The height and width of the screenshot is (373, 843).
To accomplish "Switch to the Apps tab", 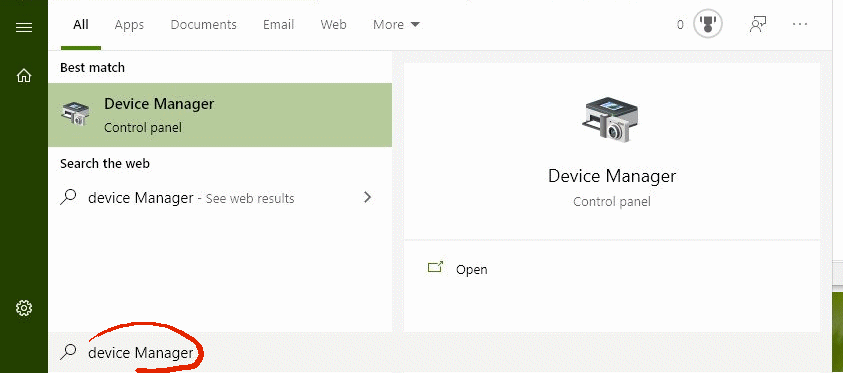I will click(129, 25).
